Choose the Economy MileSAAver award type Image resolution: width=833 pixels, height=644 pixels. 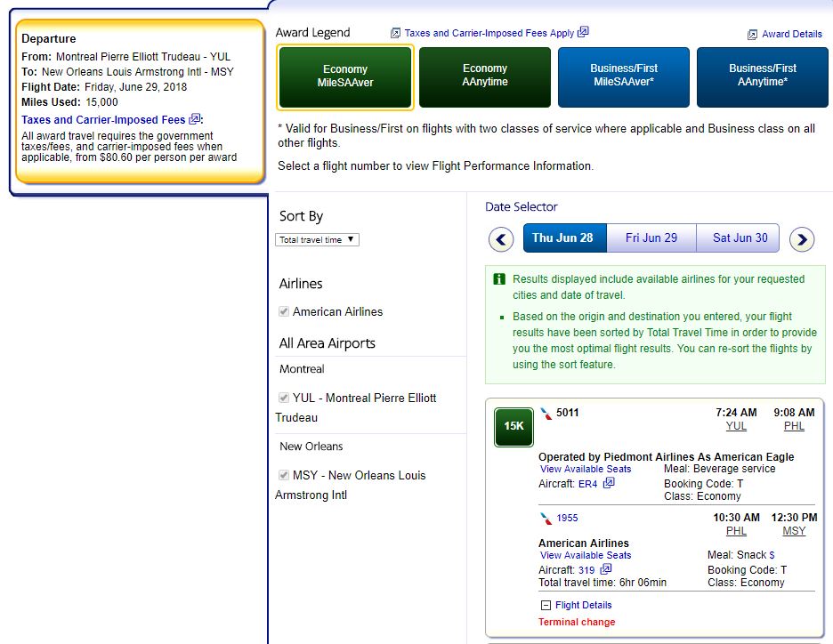pos(345,76)
